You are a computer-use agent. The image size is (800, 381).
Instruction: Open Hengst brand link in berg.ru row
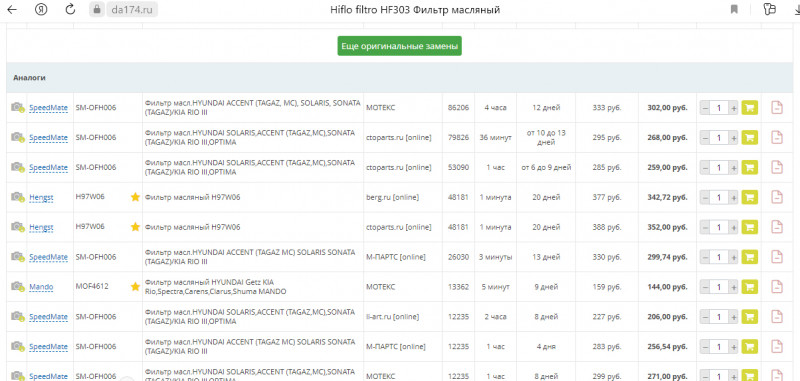click(x=41, y=197)
